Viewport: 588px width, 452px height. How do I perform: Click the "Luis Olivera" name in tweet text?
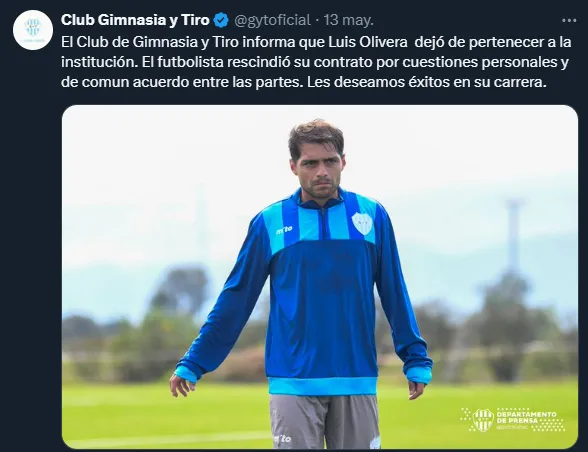point(368,42)
